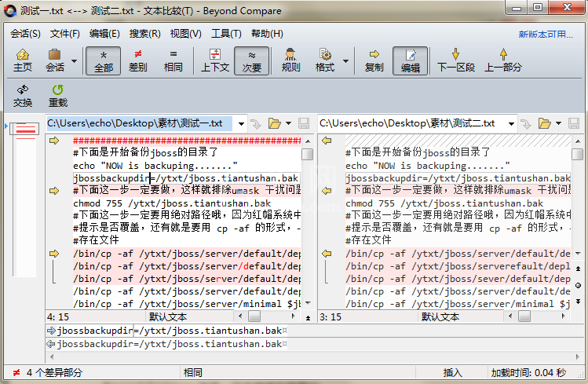
Task: Click the right copy arrow on first /bin/cp line
Action: (327, 254)
